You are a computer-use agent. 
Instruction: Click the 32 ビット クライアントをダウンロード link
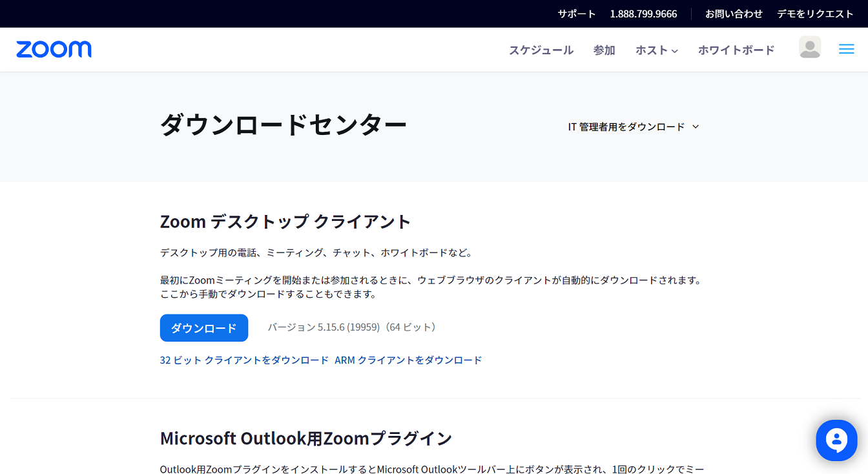pyautogui.click(x=244, y=360)
